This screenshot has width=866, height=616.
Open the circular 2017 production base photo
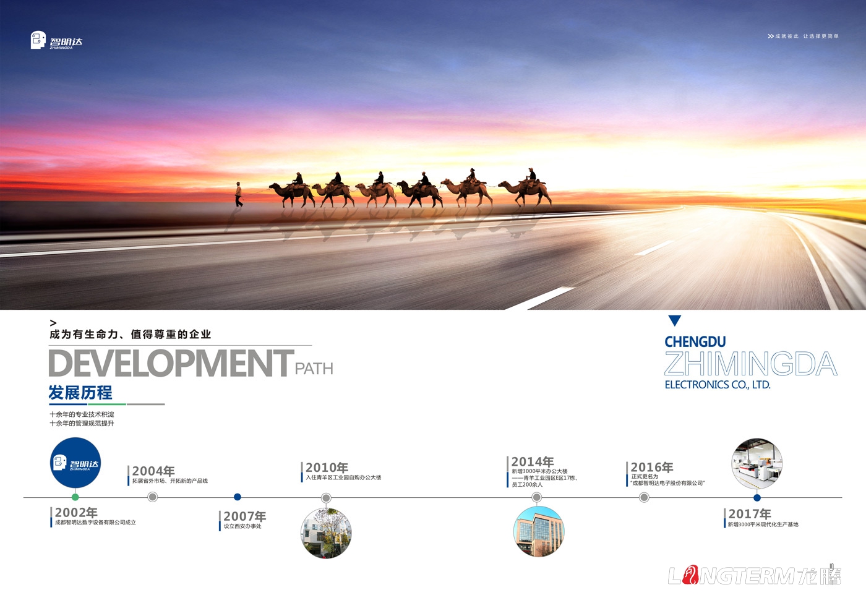click(757, 464)
